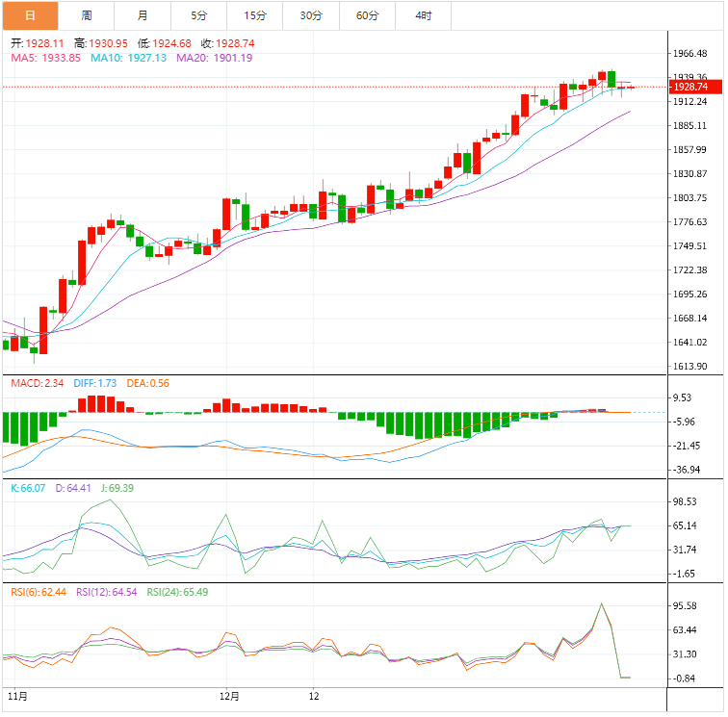Image resolution: width=728 pixels, height=717 pixels.
Task: Choose the 60分 timeframe tab
Action: point(367,15)
